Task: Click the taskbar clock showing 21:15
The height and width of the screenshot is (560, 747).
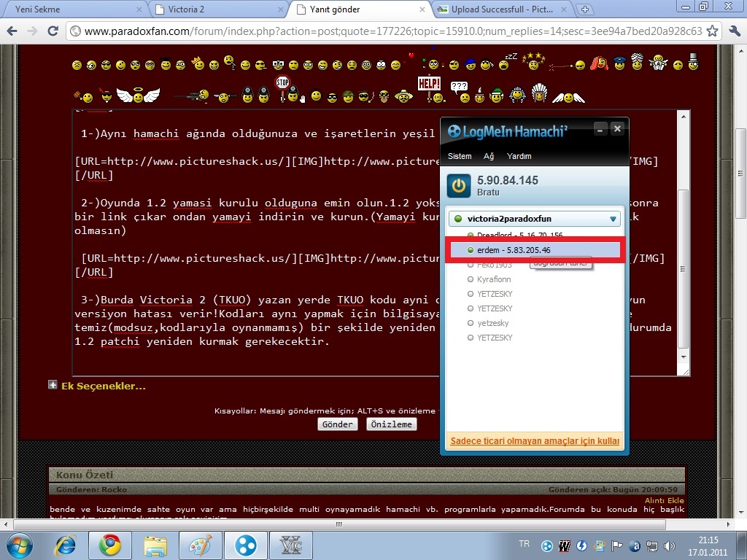Action: point(708,546)
